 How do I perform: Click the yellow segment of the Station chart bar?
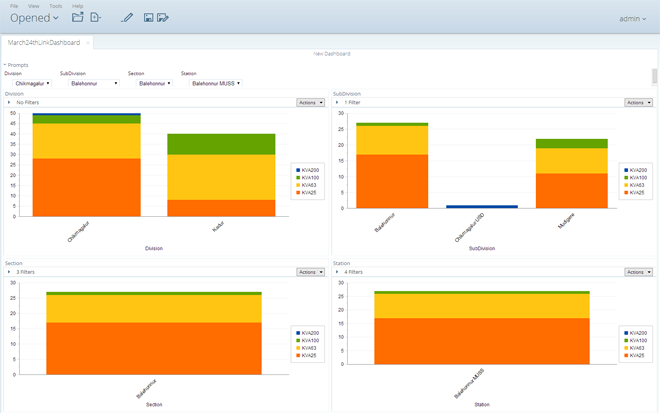click(482, 306)
